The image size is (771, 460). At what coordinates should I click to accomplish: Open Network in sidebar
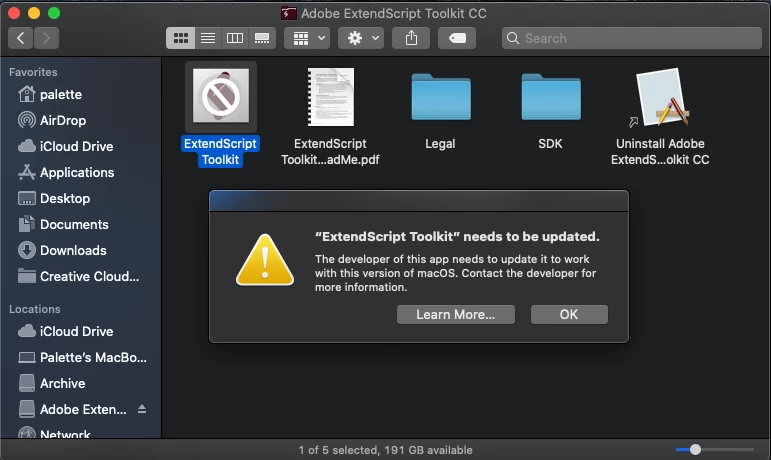coord(54,434)
